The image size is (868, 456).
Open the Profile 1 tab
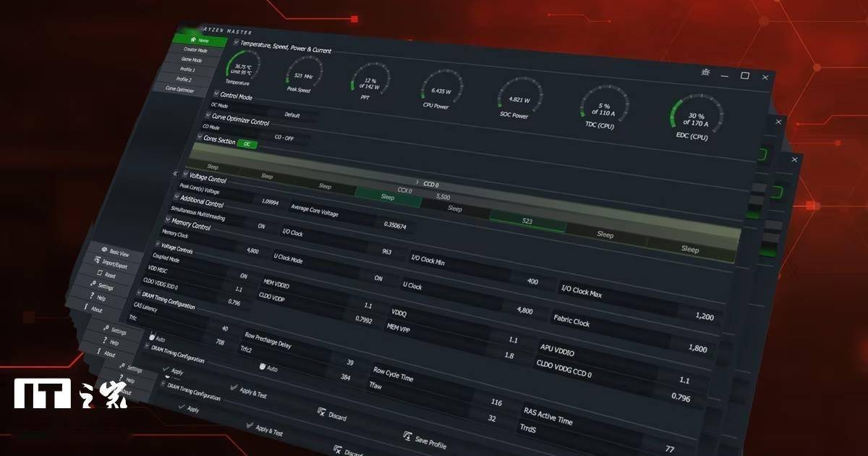pyautogui.click(x=187, y=70)
